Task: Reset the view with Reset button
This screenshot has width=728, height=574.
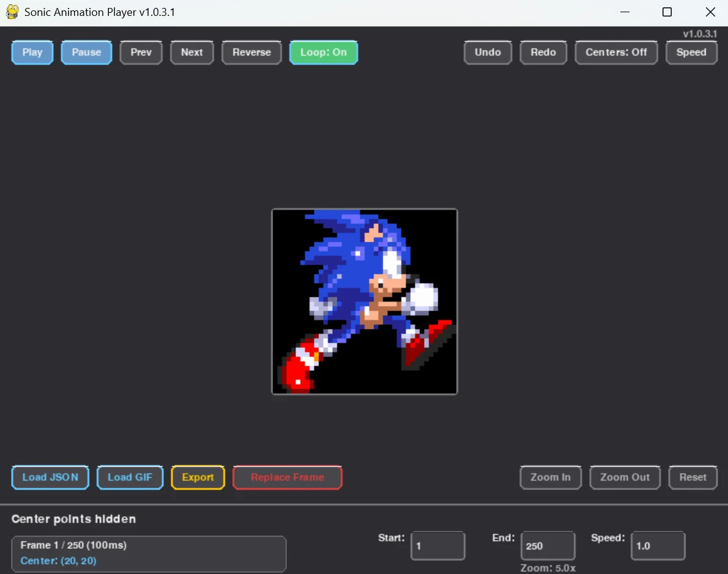Action: pos(693,477)
